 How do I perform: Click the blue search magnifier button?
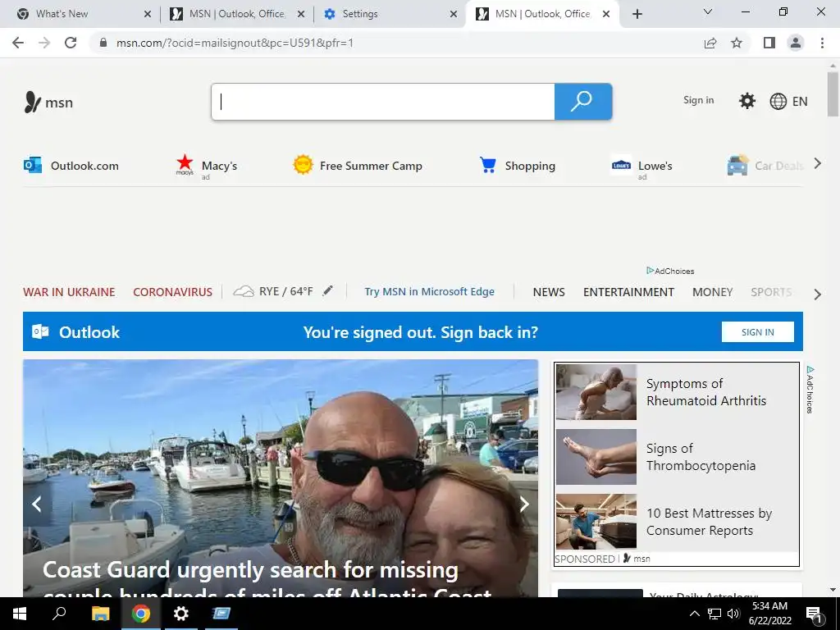pos(583,101)
